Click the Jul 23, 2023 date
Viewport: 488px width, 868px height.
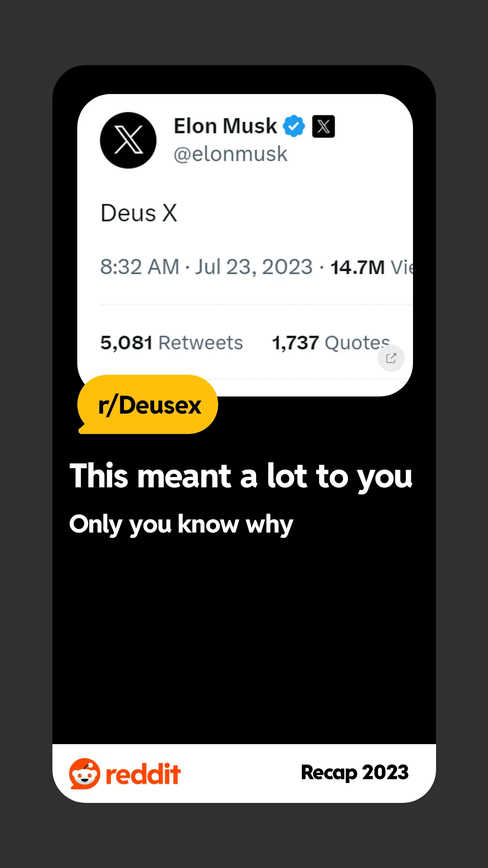[x=254, y=267]
